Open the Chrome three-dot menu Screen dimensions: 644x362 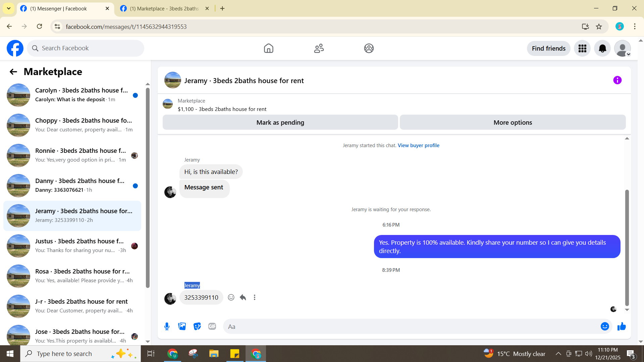(635, 26)
